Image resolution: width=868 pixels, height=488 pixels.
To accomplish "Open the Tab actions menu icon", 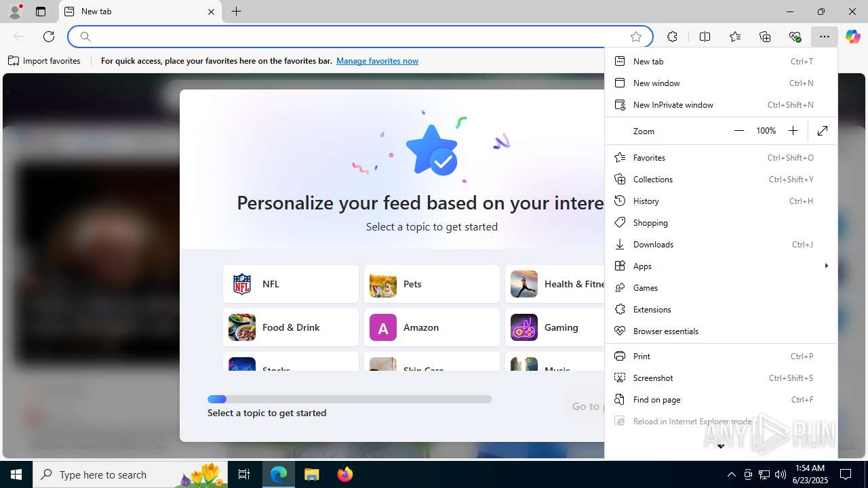I will pos(41,12).
